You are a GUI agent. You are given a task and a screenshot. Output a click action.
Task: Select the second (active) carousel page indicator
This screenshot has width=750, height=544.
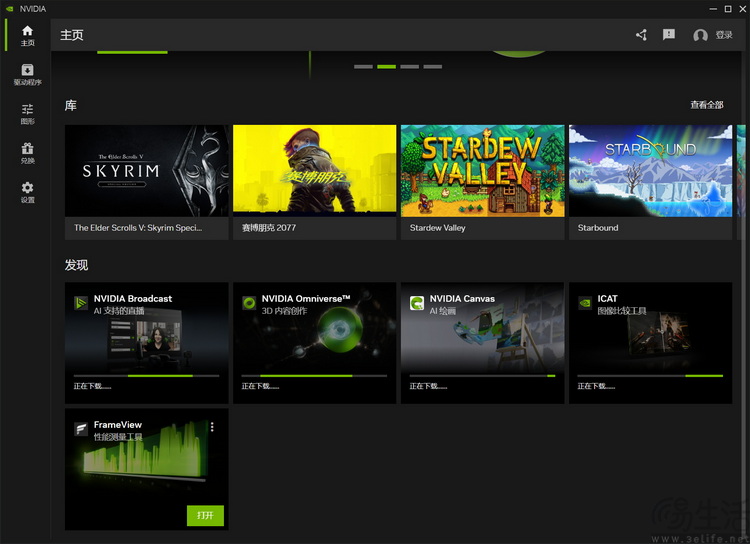tap(386, 67)
